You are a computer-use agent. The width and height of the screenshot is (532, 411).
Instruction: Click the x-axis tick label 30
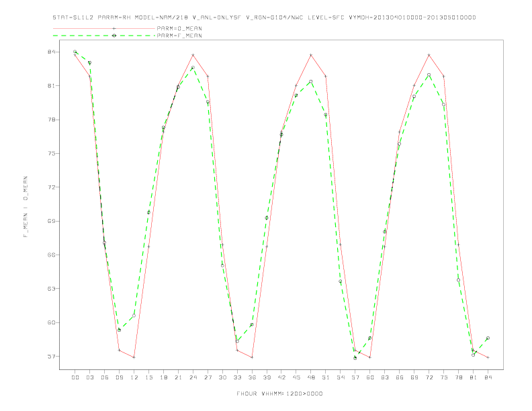[x=222, y=377]
